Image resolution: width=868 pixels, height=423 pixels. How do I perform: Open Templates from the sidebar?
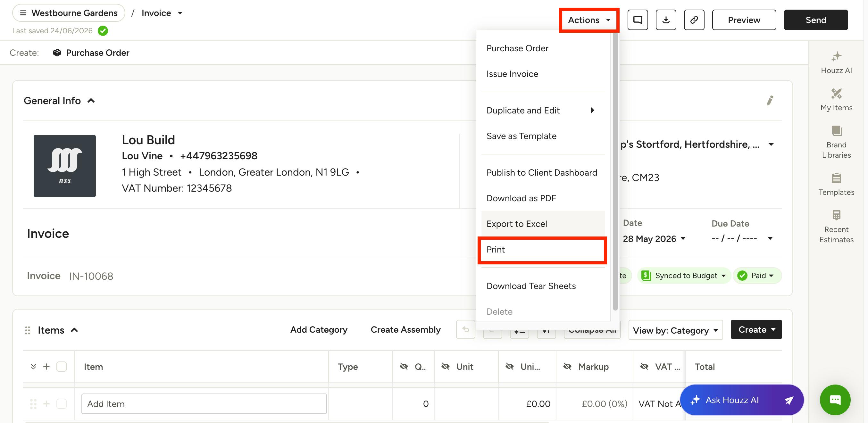(836, 185)
